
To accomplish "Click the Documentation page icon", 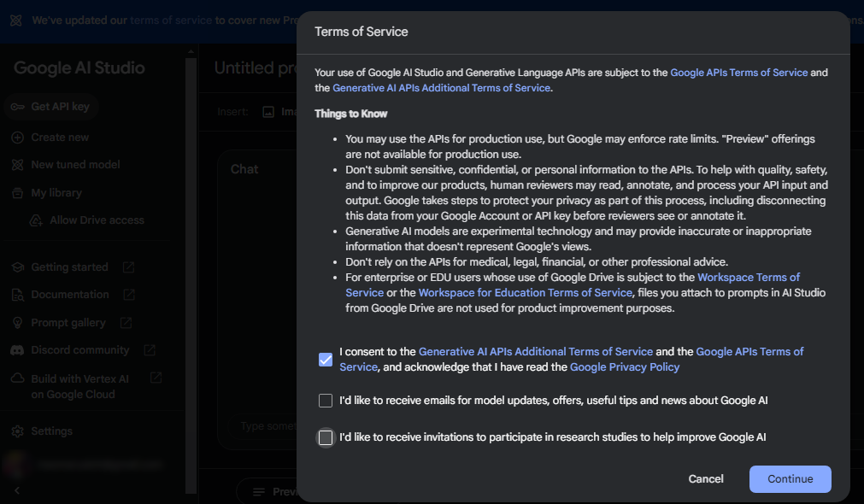I will coord(18,295).
